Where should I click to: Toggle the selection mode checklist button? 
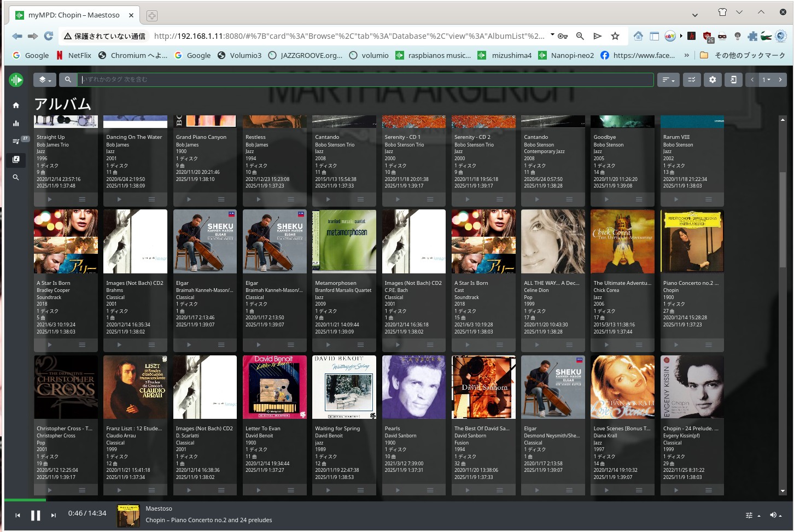[691, 80]
